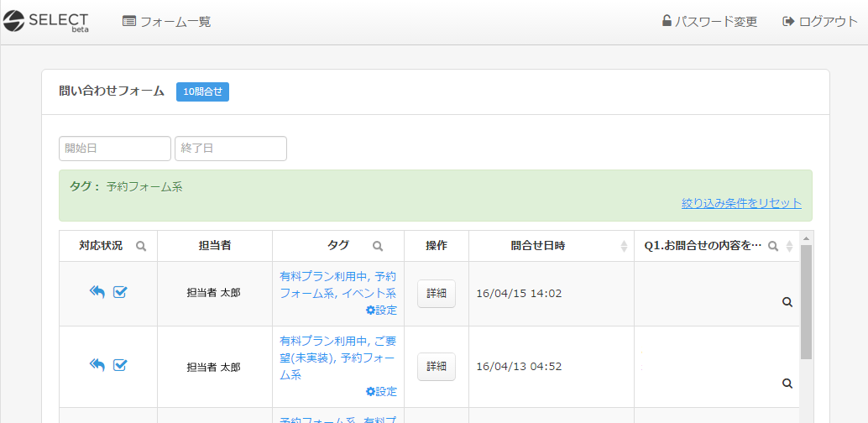
Task: Click the table's vertical scrollbar
Action: click(806, 302)
